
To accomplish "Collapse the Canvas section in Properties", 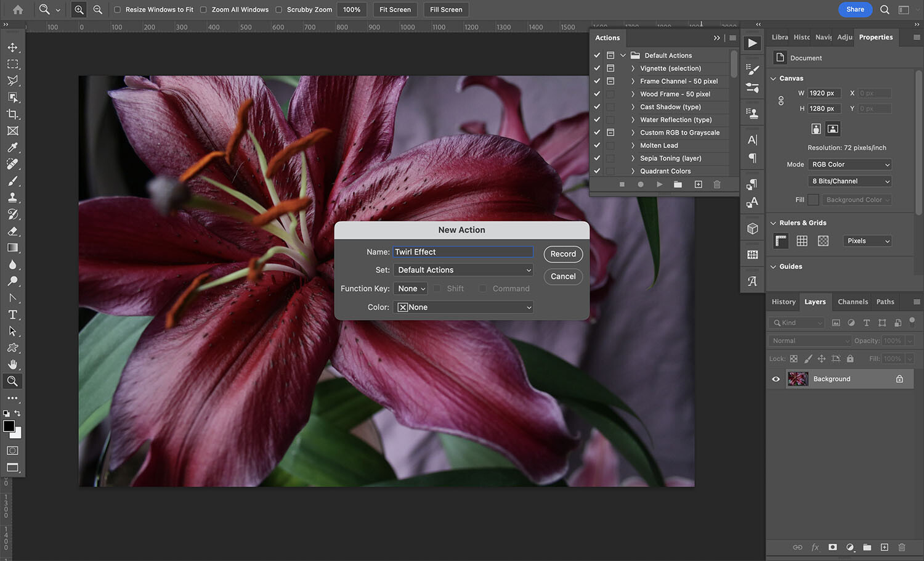I will [774, 78].
